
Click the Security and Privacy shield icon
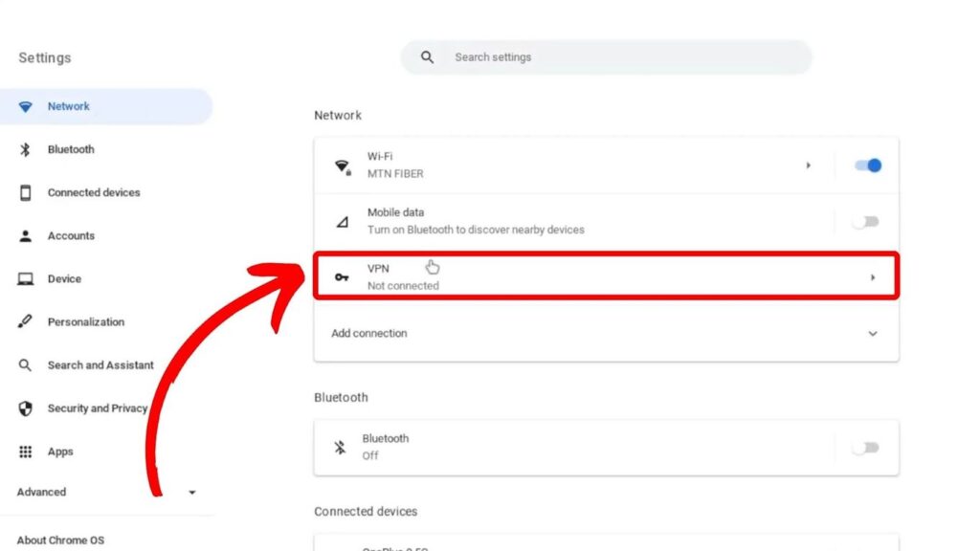25,408
